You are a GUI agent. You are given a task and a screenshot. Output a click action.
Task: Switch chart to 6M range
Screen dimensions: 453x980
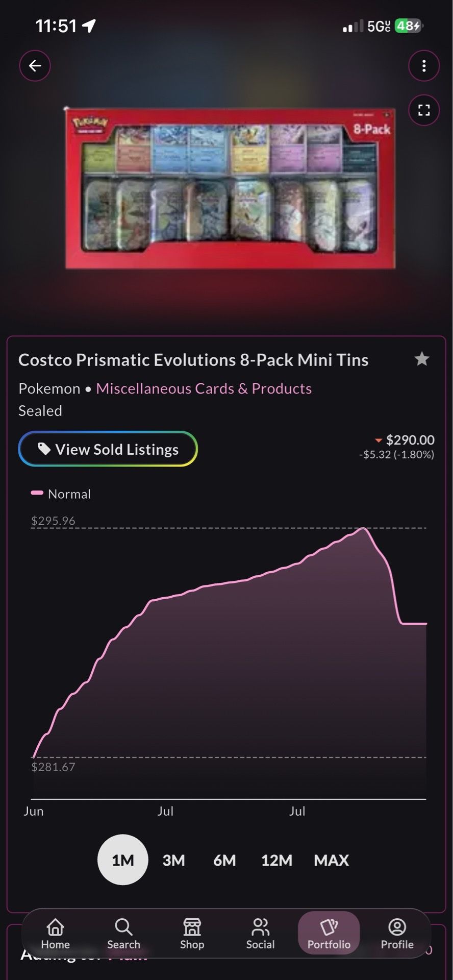(224, 860)
